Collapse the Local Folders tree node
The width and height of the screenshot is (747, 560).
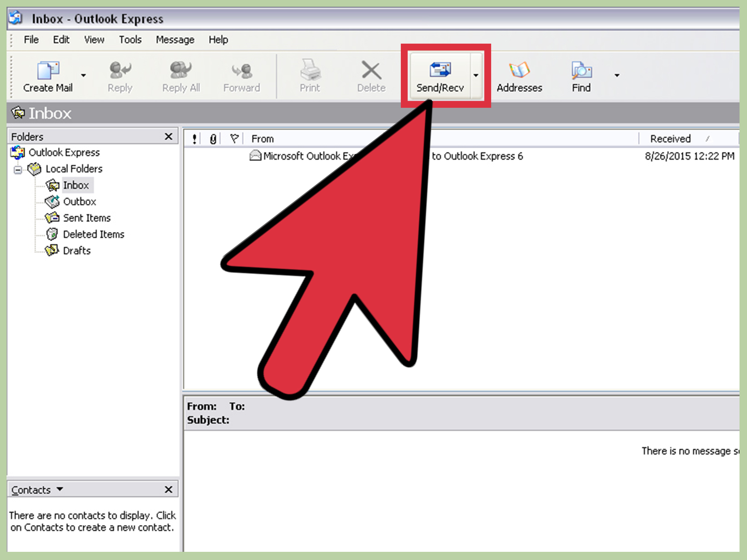click(18, 169)
